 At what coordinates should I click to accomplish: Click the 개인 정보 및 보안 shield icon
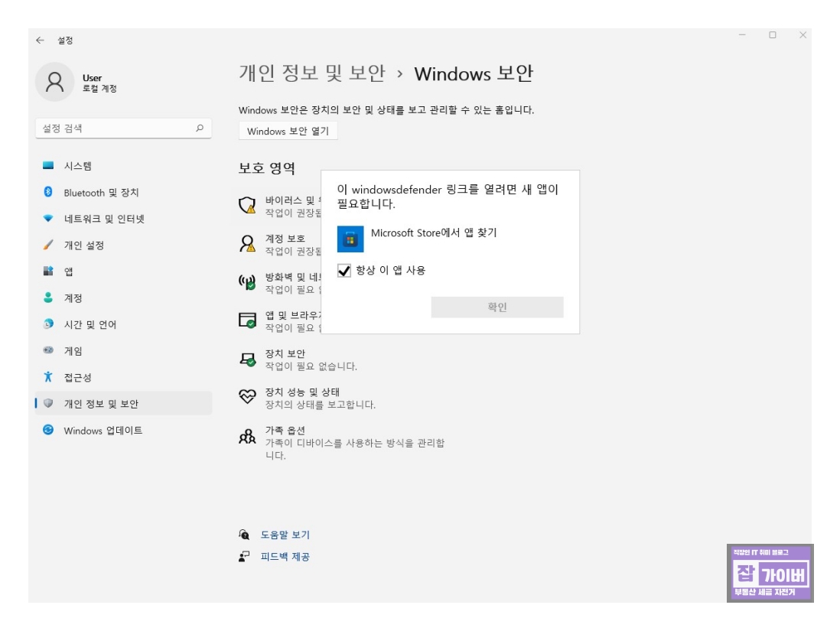coord(48,403)
